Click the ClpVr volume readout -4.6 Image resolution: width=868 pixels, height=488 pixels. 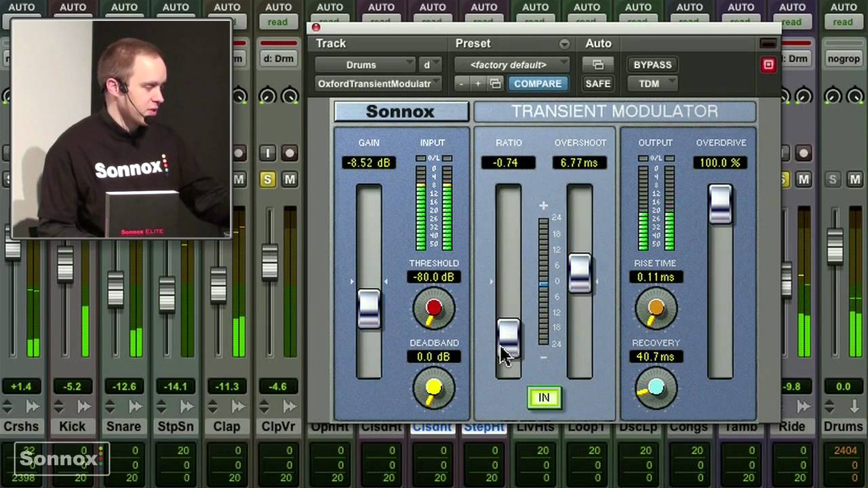pyautogui.click(x=278, y=386)
